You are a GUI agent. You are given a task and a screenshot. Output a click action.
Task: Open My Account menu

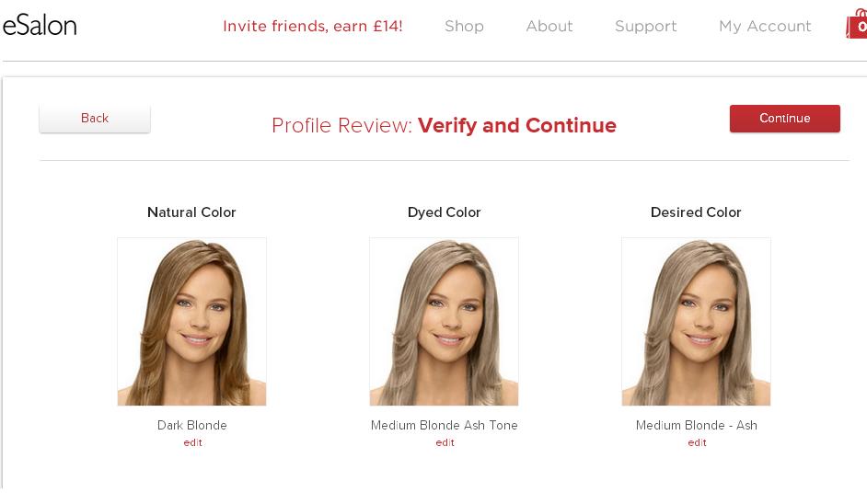765,26
